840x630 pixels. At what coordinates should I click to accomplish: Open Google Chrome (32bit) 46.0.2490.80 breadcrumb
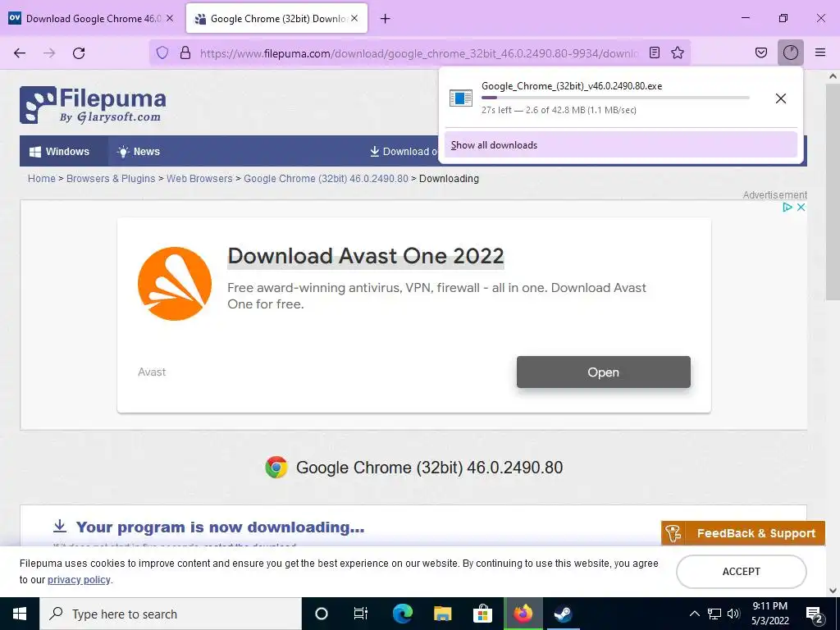coord(326,178)
